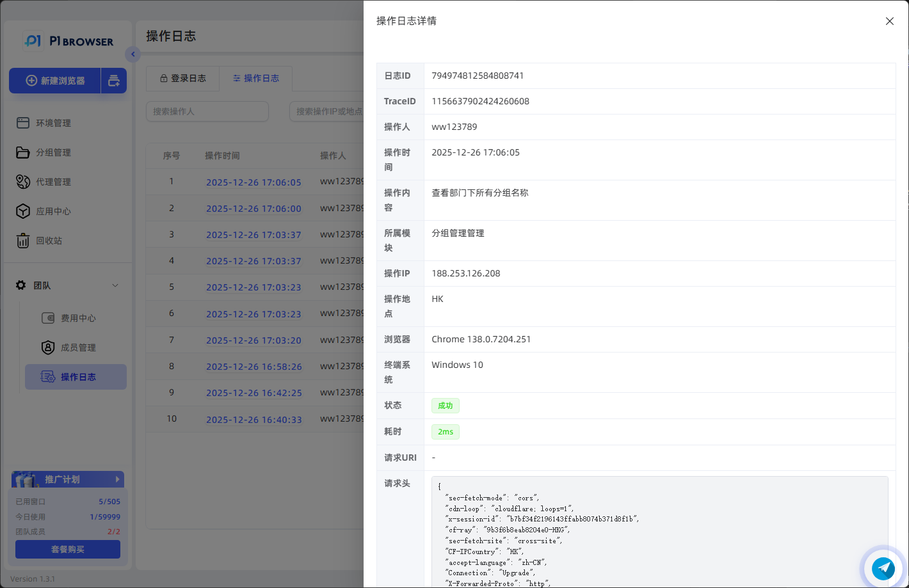Collapse the 团队 menu group
Screen dimensions: 909x588
(115, 285)
